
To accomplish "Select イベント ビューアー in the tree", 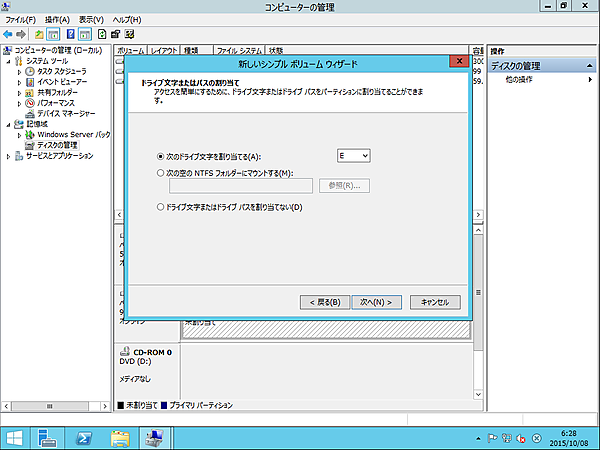I will [x=62, y=82].
